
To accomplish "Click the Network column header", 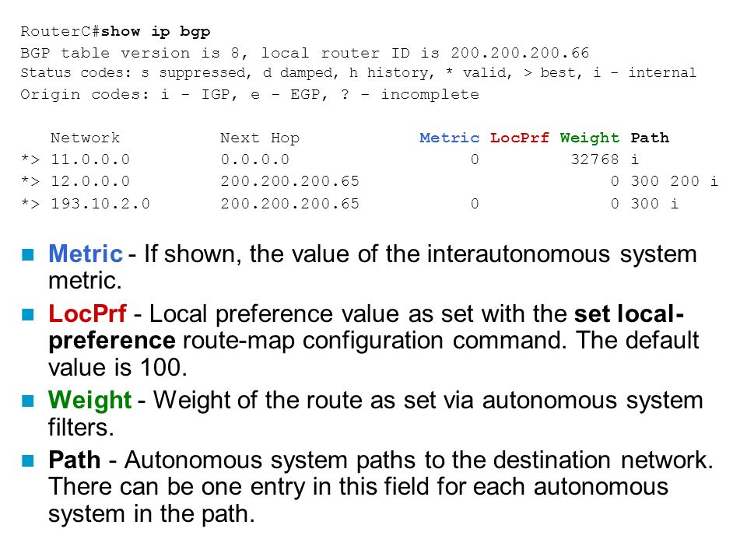I will pos(86,138).
